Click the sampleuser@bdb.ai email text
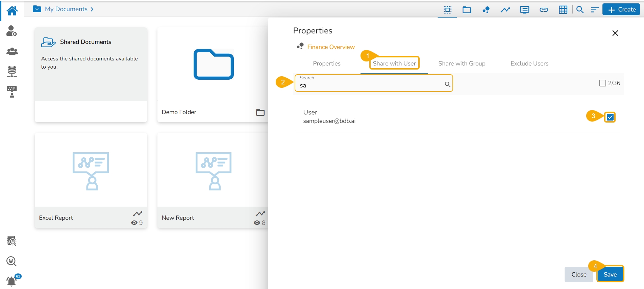Image resolution: width=644 pixels, height=289 pixels. click(329, 121)
